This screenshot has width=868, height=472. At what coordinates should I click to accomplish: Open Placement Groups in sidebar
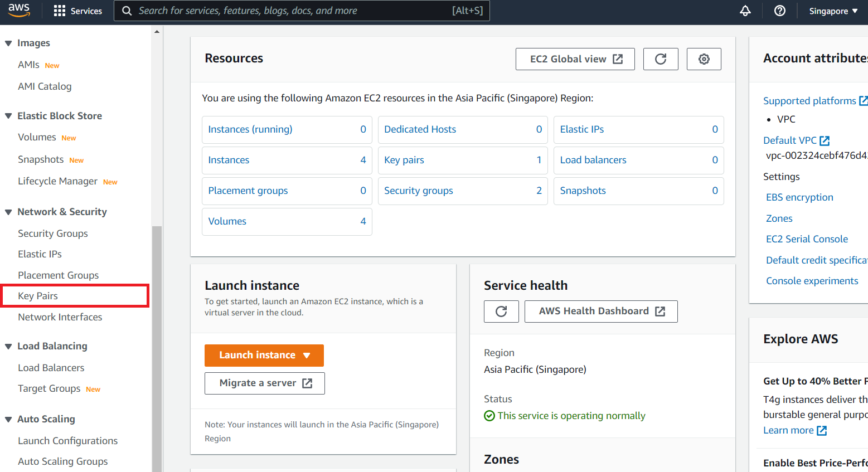tap(58, 275)
